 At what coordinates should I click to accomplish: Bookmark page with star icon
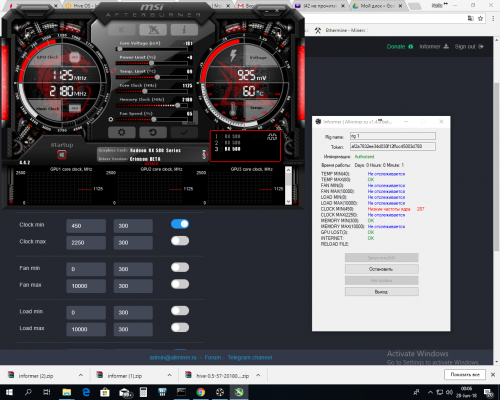480,19
